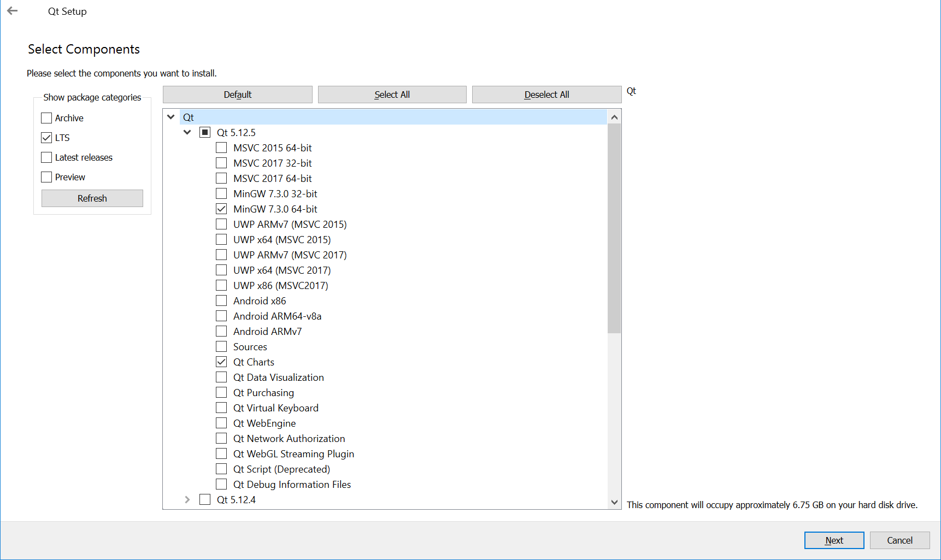Check MSVC 2017 32-bit component
The image size is (941, 560).
point(221,163)
